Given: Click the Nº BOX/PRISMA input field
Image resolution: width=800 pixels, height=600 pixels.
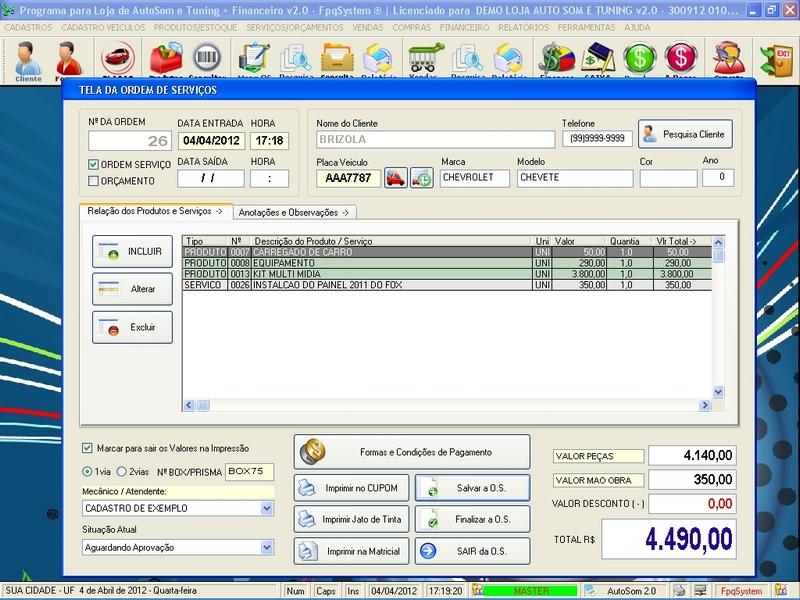Looking at the screenshot, I should (x=249, y=471).
